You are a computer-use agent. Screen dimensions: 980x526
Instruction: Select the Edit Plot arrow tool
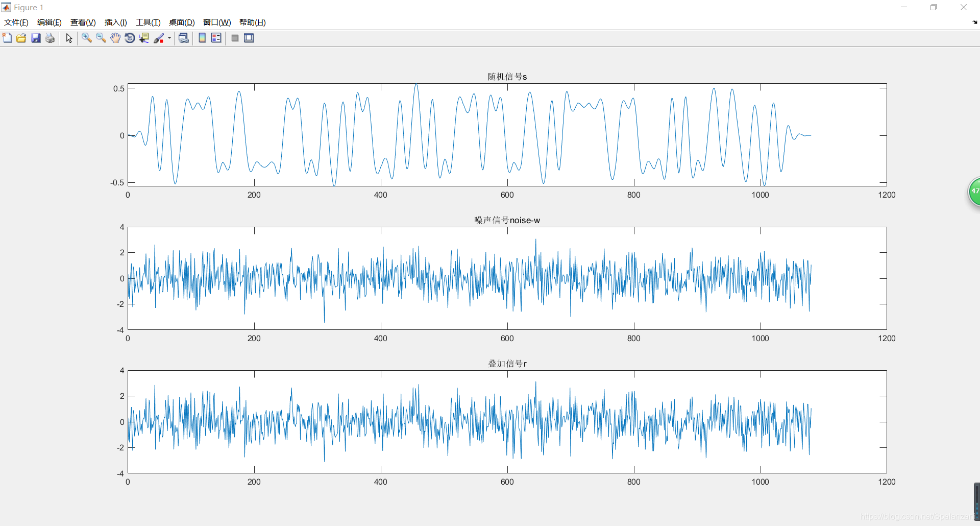[69, 38]
